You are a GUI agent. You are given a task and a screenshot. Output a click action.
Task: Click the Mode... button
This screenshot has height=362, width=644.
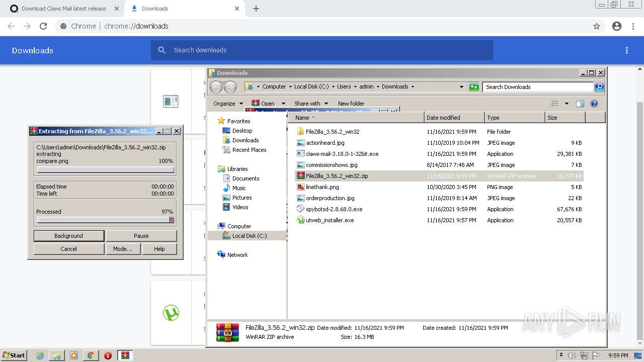(123, 249)
